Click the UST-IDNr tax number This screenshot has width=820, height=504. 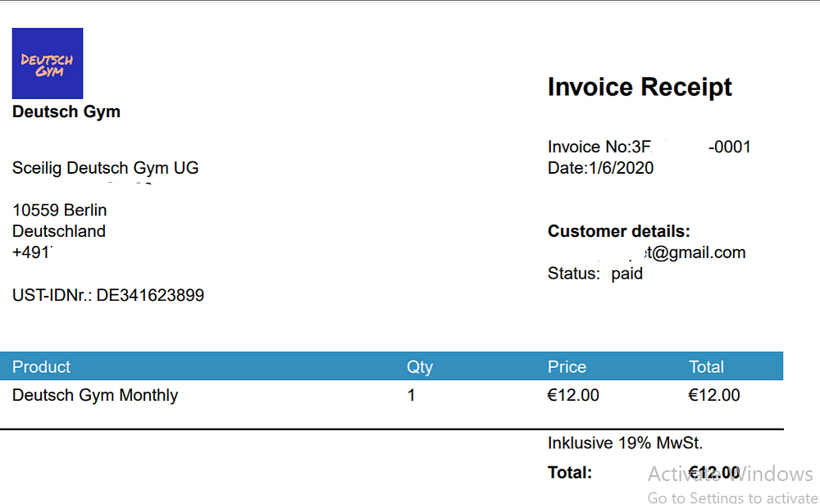pyautogui.click(x=108, y=295)
